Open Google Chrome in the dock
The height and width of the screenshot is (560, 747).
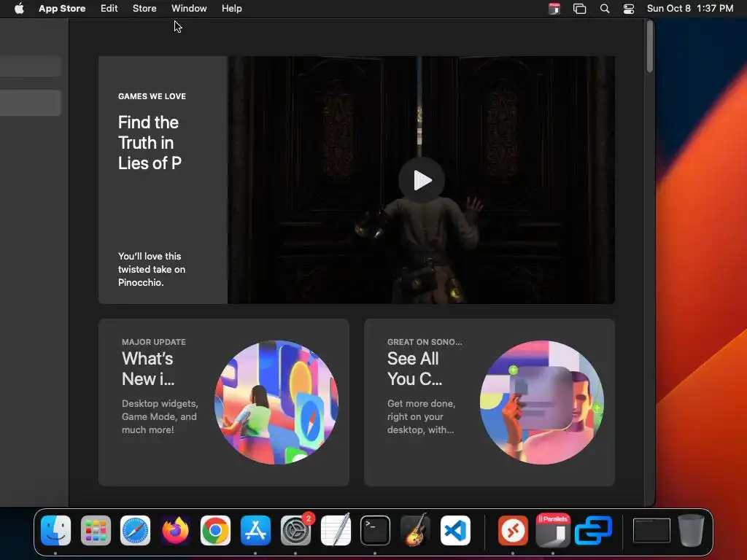(215, 530)
